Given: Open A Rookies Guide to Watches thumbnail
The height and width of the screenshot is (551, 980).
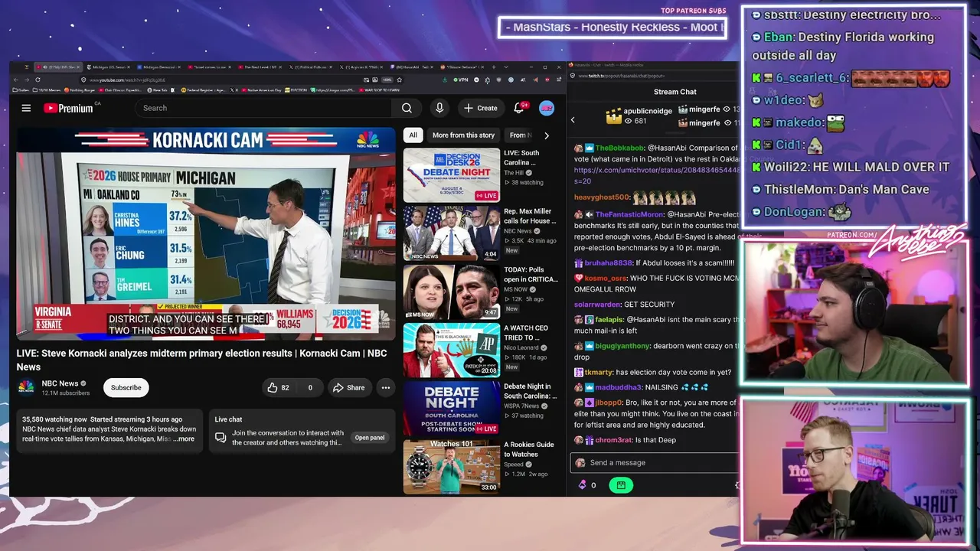Looking at the screenshot, I should pyautogui.click(x=452, y=466).
